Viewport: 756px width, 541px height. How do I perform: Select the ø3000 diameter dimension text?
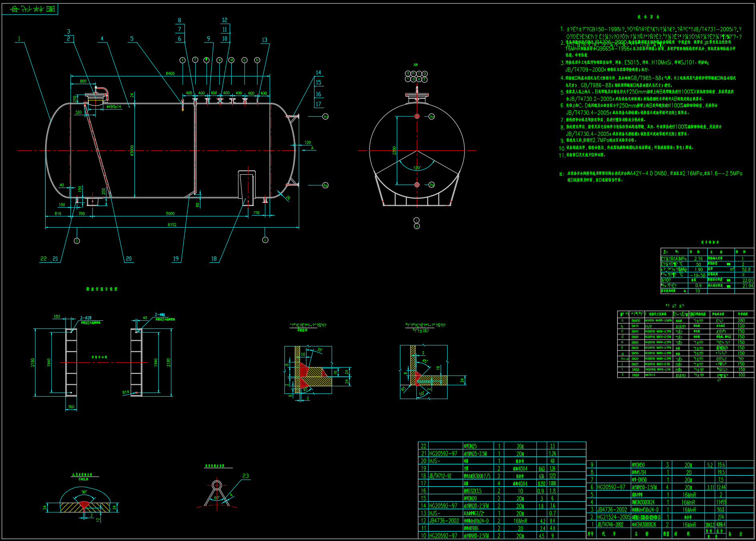[x=132, y=150]
